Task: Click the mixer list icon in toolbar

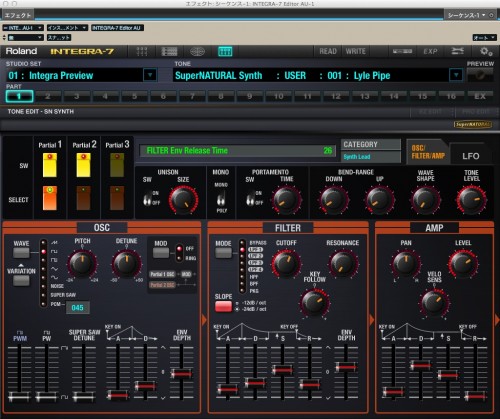Action: click(169, 51)
